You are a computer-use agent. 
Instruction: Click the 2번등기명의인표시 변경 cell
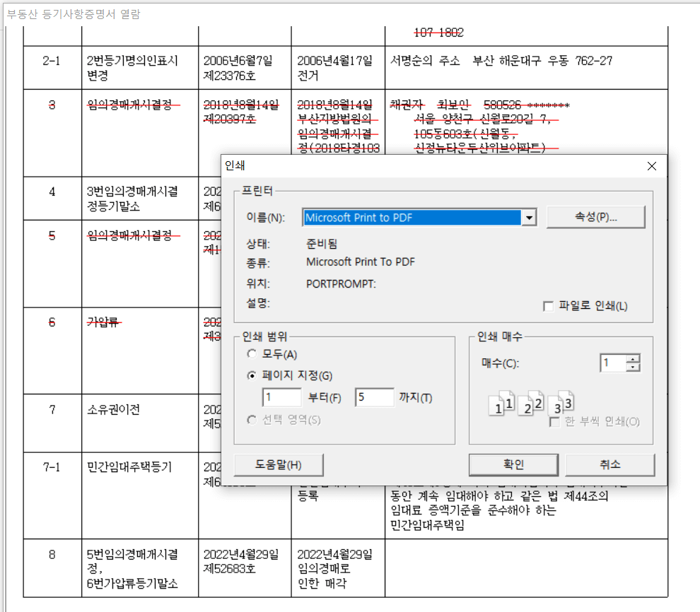click(x=140, y=67)
